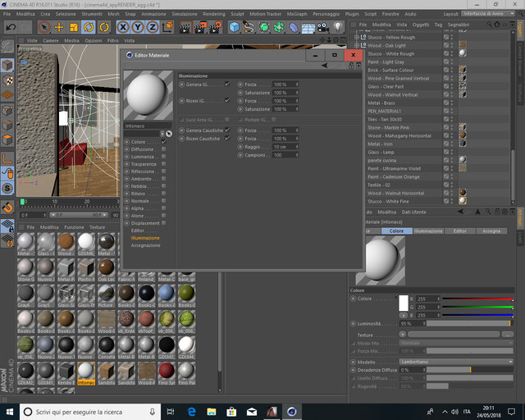Enable the Riflessione channel checkbox
Viewport: 525px width, 420px height.
click(164, 171)
